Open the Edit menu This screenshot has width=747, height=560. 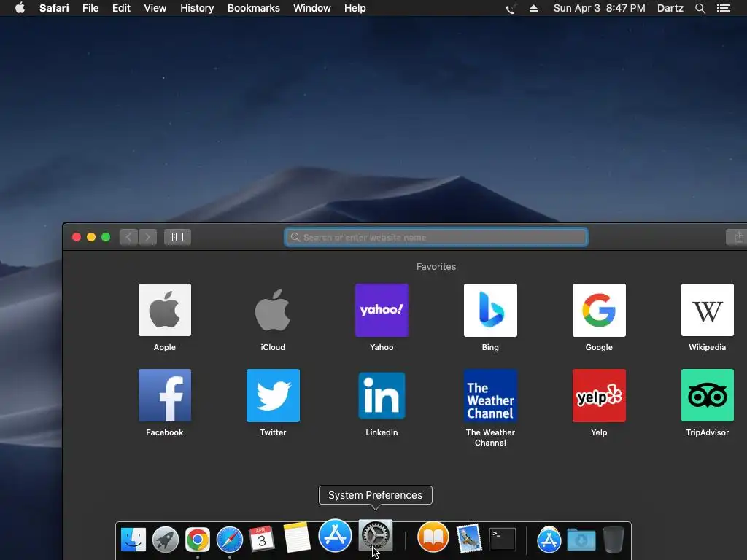coord(121,8)
